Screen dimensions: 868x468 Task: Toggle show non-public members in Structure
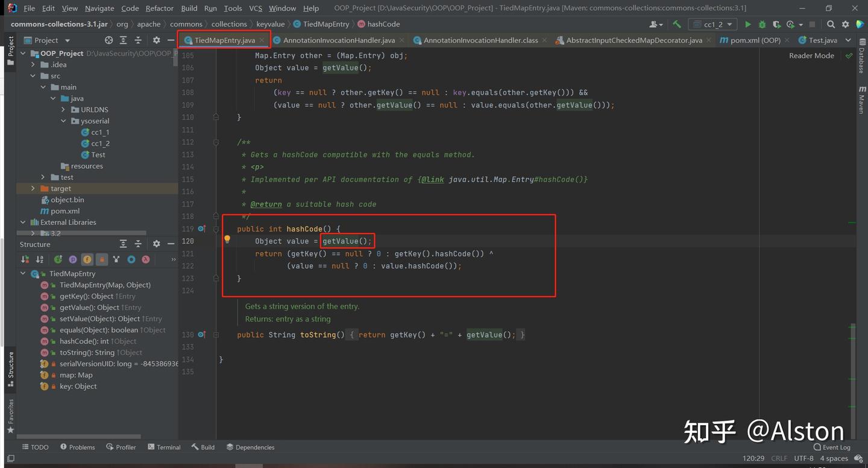tap(102, 259)
